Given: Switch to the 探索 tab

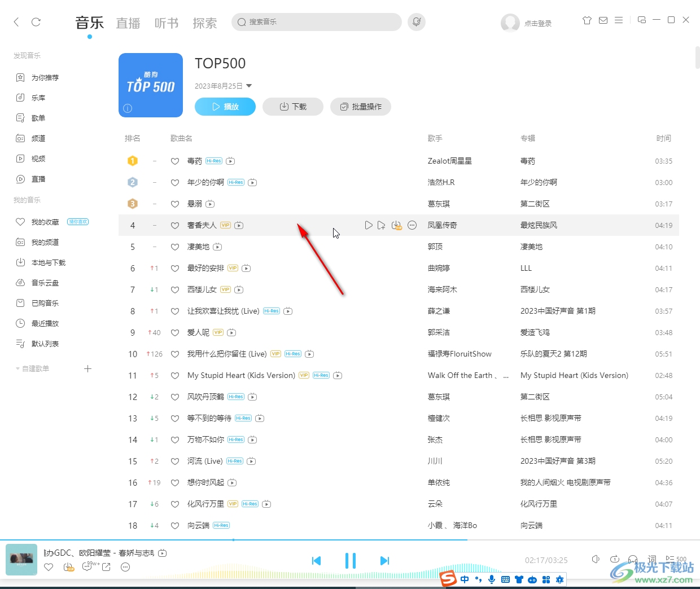Looking at the screenshot, I should coord(205,23).
